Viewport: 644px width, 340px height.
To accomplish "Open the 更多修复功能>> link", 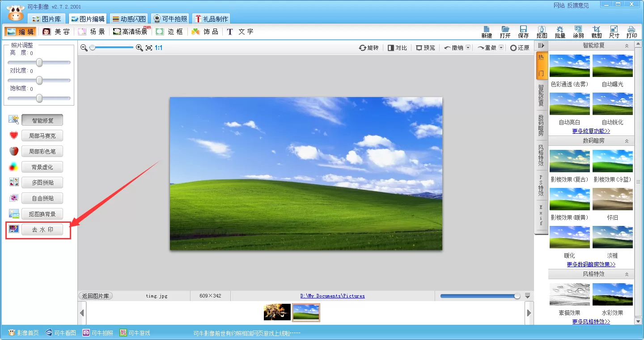I will click(x=591, y=131).
